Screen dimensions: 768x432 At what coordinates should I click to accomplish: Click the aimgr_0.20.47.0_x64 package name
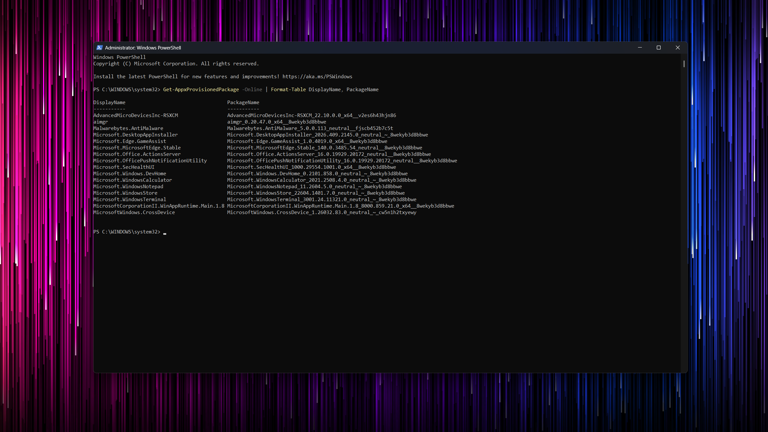pos(276,122)
